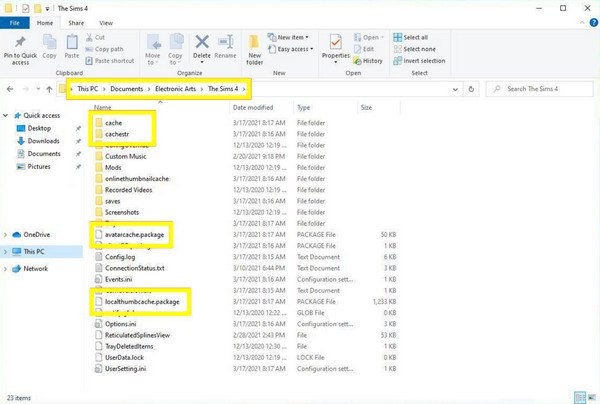Open the Quick Access Toolbar dropdown
Screen dimensions: 600x404
click(47, 8)
